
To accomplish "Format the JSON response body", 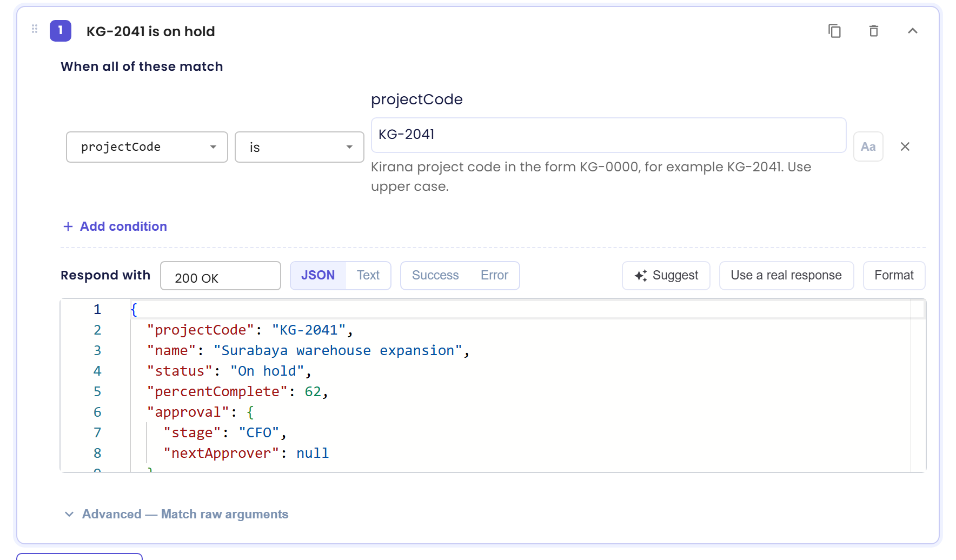I will [894, 276].
